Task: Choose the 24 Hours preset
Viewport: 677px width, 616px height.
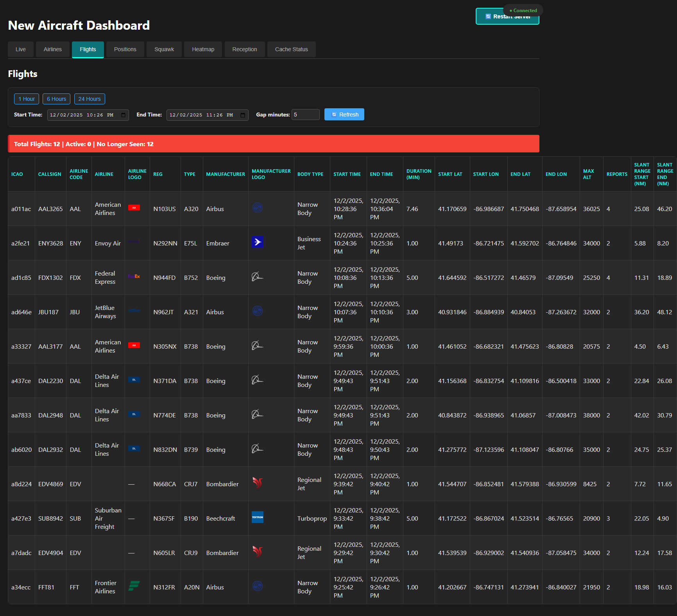Action: pos(90,99)
